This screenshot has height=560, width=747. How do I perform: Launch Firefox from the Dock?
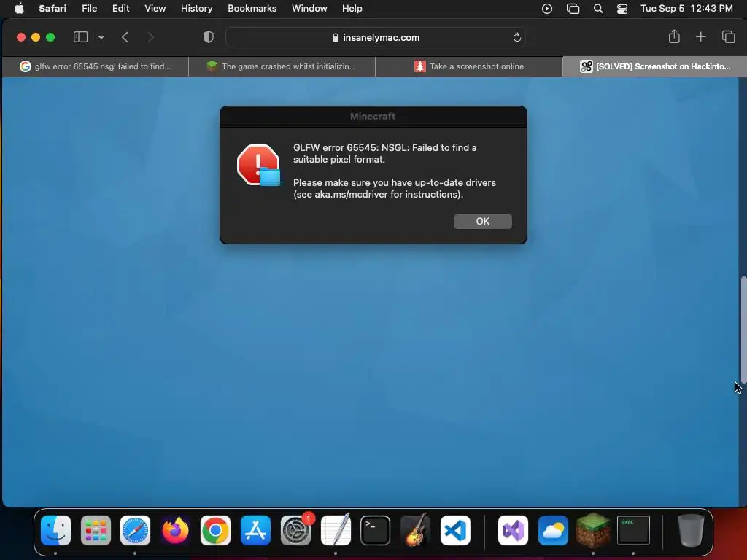[175, 530]
